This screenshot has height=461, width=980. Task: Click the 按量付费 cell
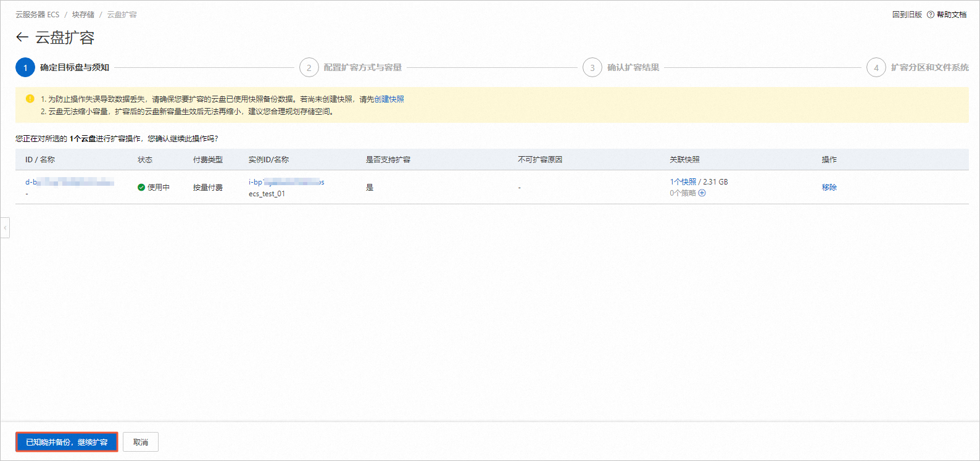click(x=208, y=188)
